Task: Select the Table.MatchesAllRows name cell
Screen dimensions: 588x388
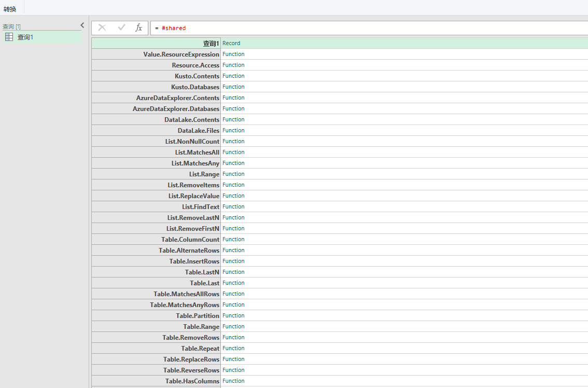Action: click(x=156, y=294)
